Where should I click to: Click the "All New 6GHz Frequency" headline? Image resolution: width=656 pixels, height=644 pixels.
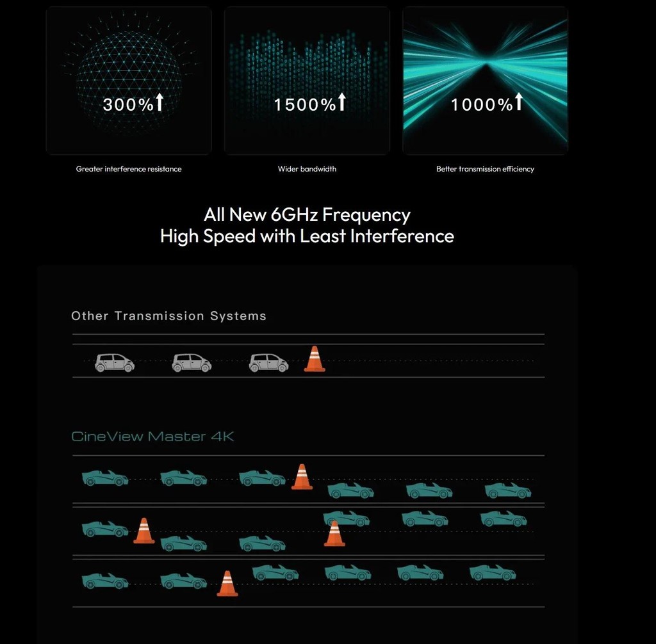[307, 214]
